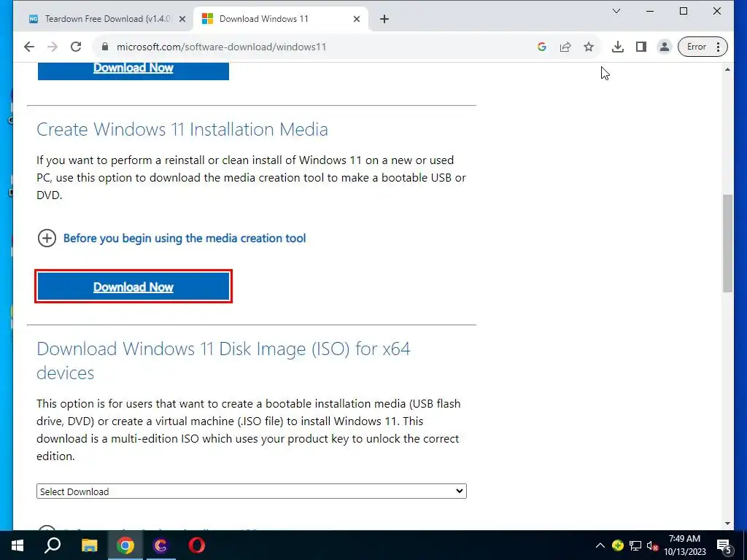
Task: Click the scrollbar down arrow
Action: coord(727,524)
